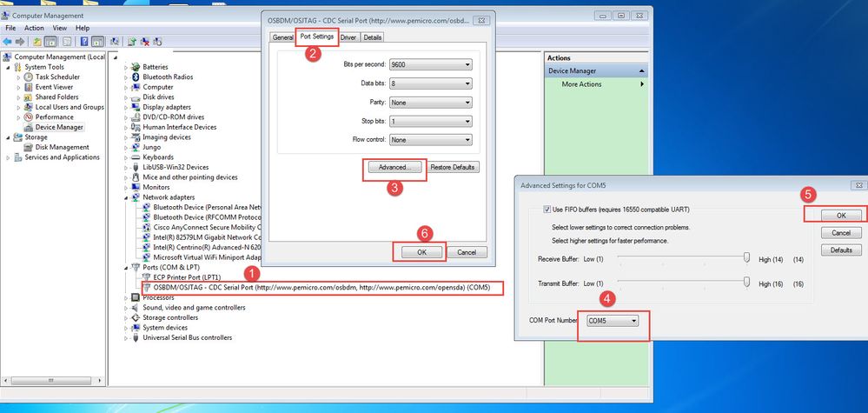868x413 pixels.
Task: Select the Keyboards category icon
Action: [x=136, y=157]
